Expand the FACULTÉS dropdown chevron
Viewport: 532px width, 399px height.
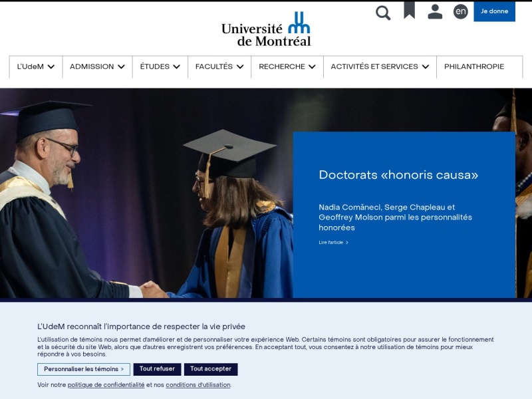pyautogui.click(x=240, y=67)
